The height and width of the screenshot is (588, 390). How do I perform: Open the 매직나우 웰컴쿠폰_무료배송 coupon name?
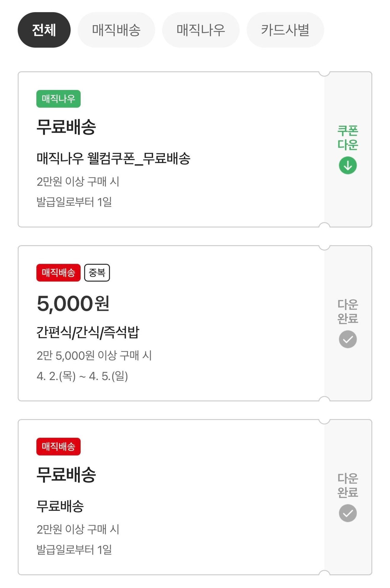tap(113, 159)
